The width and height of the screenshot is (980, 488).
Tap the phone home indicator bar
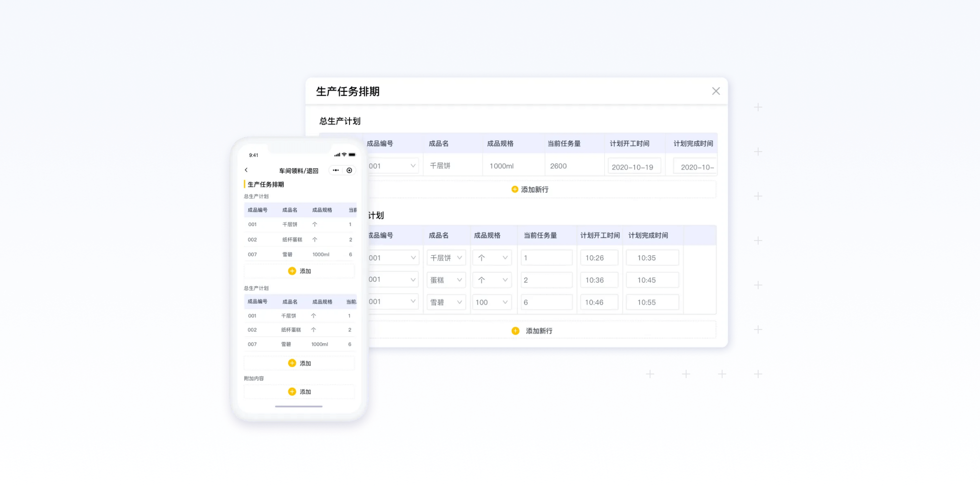(x=299, y=407)
